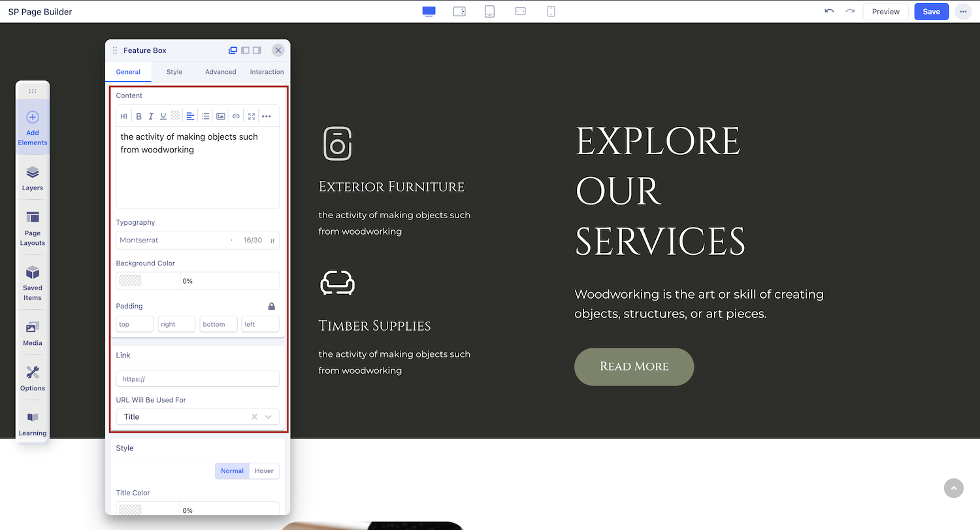Click the insert link icon in editor toolbar

point(236,116)
